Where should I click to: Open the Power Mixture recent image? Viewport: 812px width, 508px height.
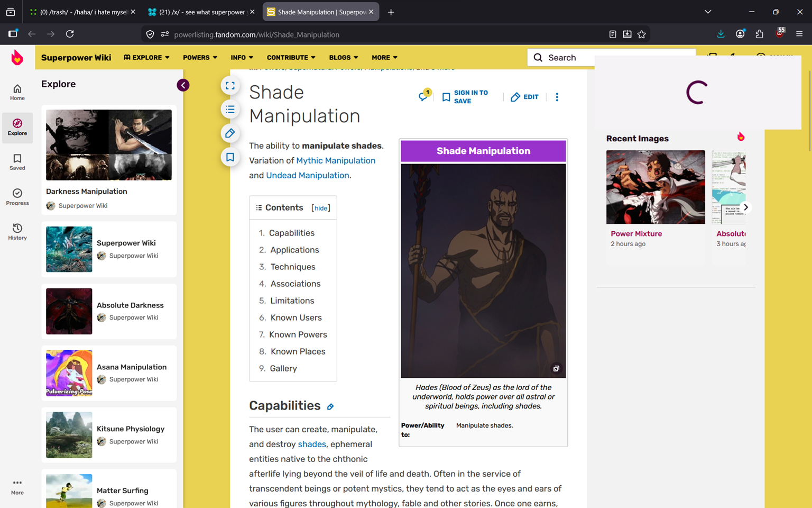pyautogui.click(x=656, y=187)
